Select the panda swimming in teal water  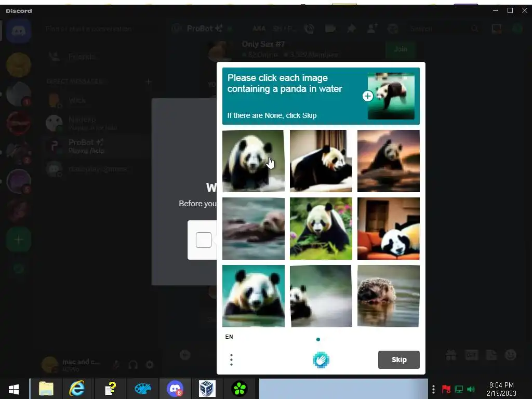tap(254, 296)
